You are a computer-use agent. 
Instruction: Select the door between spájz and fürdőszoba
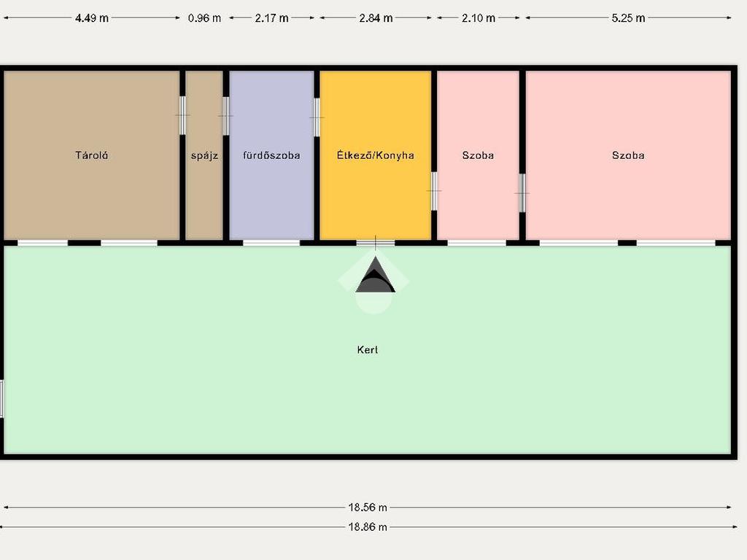tap(226, 115)
